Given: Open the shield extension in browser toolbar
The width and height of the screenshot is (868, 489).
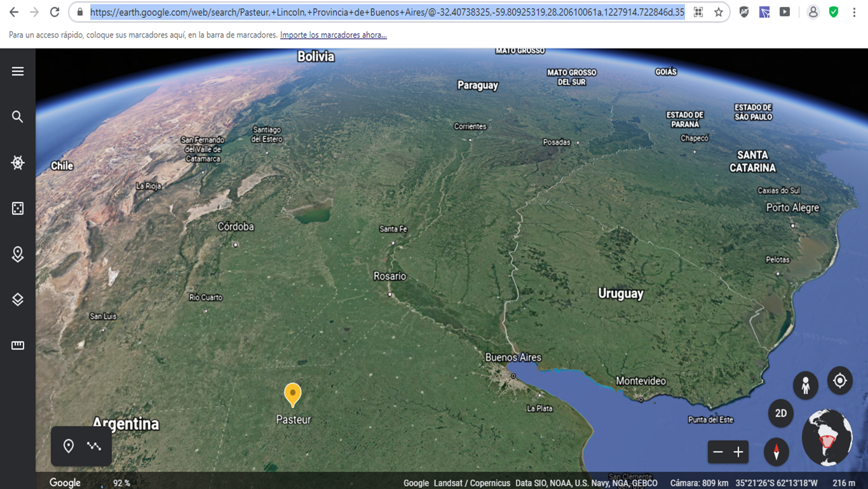Looking at the screenshot, I should [x=744, y=12].
